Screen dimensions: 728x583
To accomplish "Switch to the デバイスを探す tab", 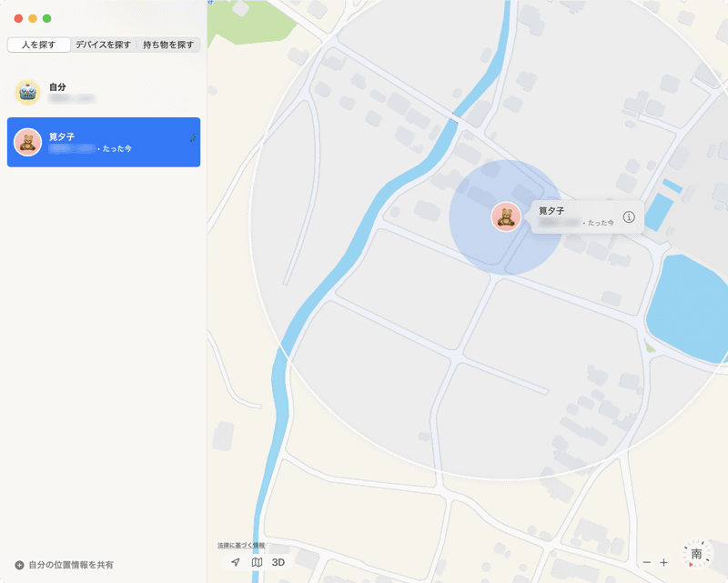I will tap(103, 45).
